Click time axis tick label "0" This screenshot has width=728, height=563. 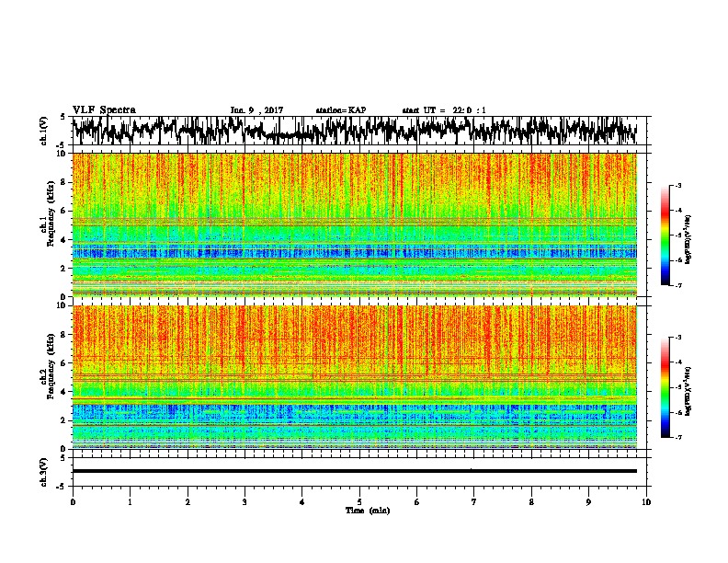[x=73, y=502]
